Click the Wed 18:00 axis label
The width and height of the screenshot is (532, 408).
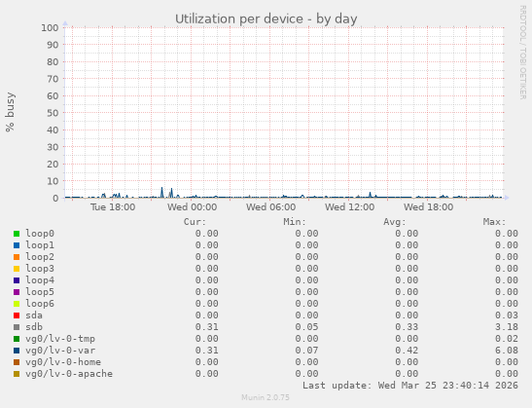428,207
